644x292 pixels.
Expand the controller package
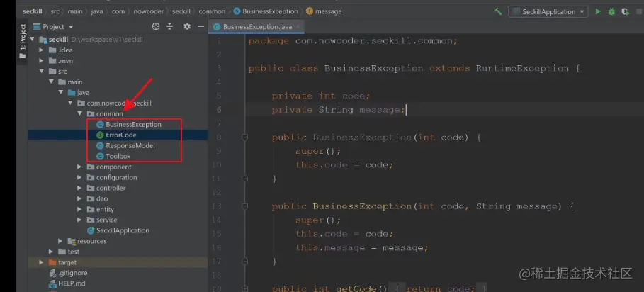[80, 188]
